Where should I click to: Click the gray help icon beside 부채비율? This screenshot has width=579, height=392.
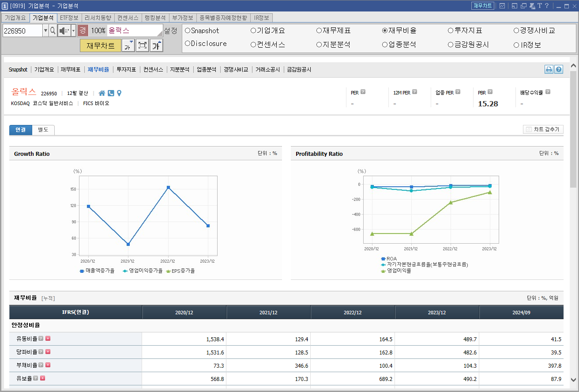41,365
